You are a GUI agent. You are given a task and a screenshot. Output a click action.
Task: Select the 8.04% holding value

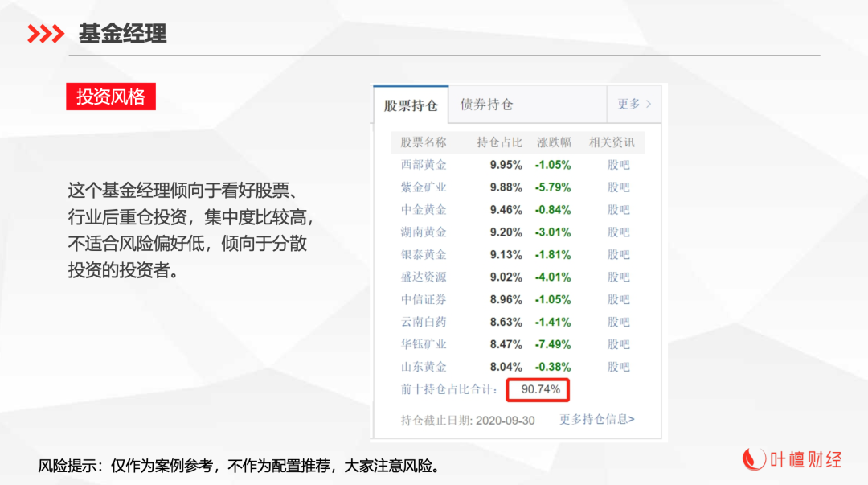click(506, 367)
